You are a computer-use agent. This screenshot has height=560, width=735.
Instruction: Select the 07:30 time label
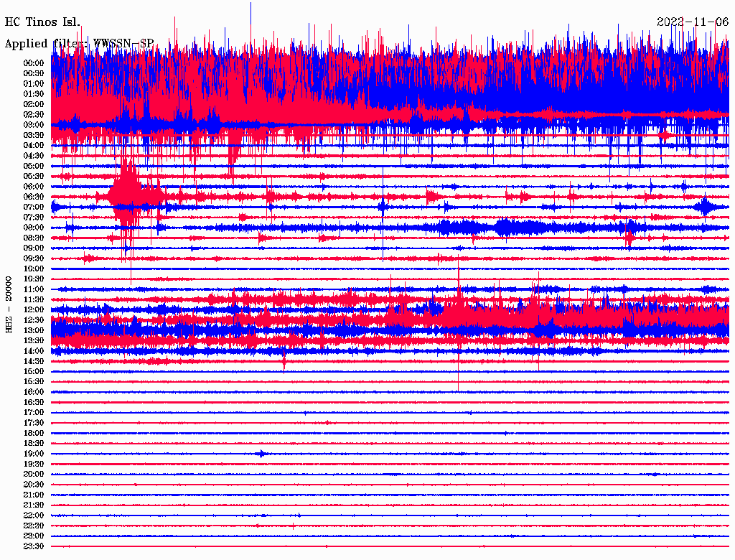[34, 218]
